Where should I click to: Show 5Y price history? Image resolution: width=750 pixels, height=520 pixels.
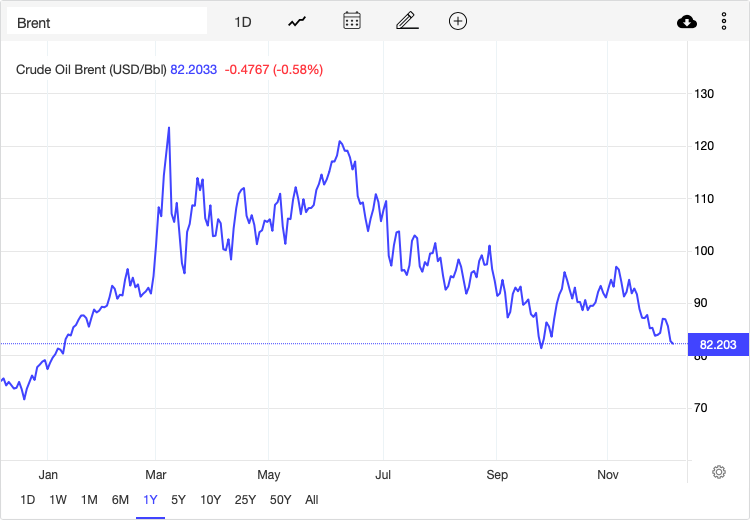178,500
